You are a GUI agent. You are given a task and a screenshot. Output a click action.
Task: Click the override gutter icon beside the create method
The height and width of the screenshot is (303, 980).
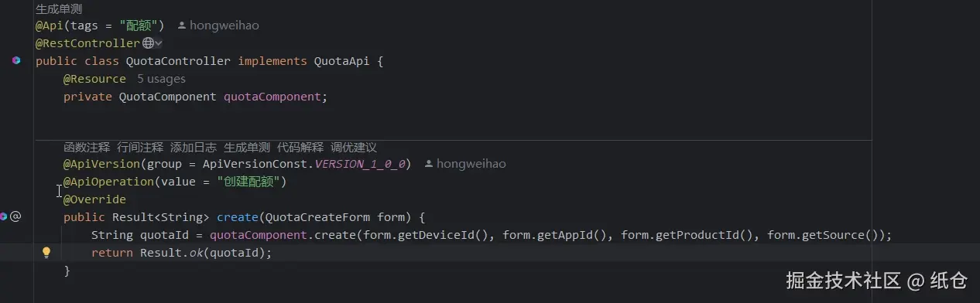click(x=2, y=216)
